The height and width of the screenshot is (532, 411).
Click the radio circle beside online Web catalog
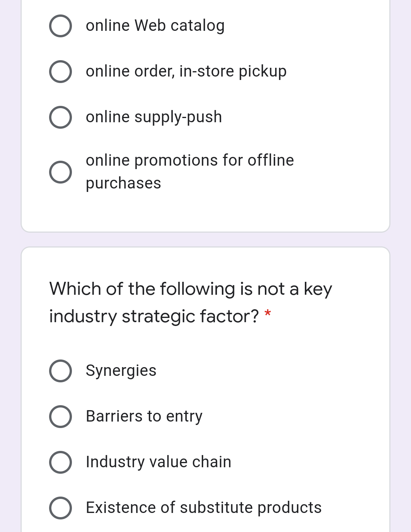point(61,26)
